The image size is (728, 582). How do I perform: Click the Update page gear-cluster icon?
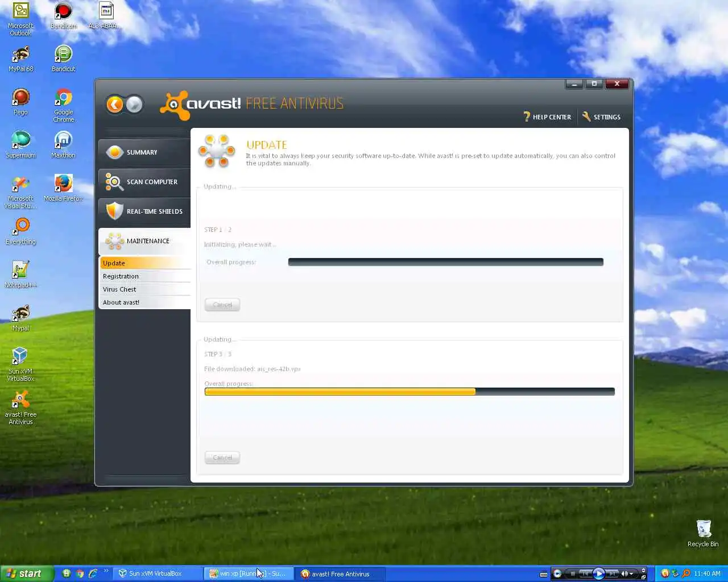[216, 151]
